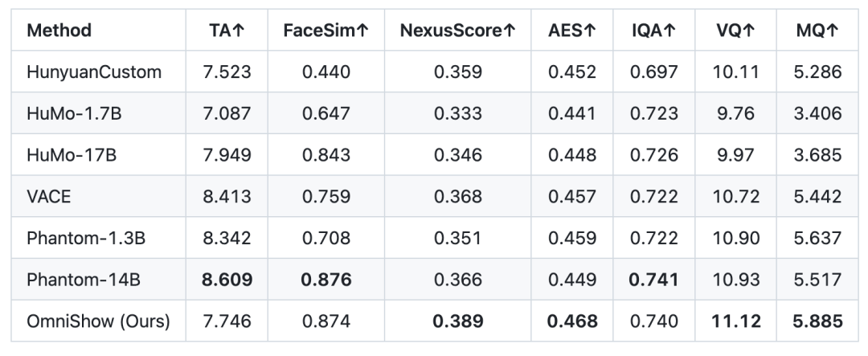The height and width of the screenshot is (356, 868).
Task: Click the bold 8.609 TA value
Action: click(x=227, y=280)
